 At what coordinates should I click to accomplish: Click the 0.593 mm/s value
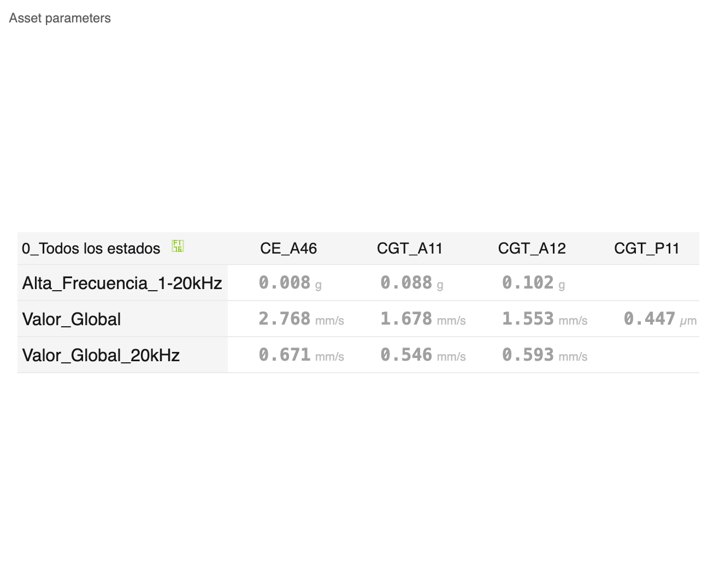pos(545,355)
